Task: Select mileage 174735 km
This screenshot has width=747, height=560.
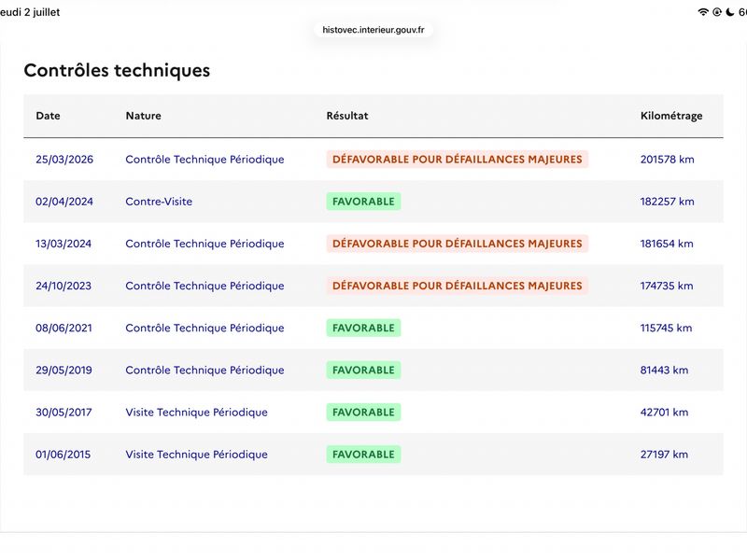Action: click(667, 286)
